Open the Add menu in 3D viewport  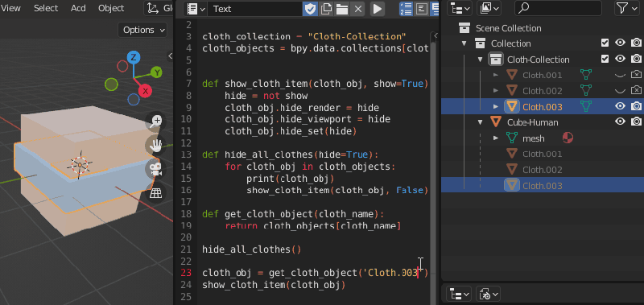click(x=79, y=8)
